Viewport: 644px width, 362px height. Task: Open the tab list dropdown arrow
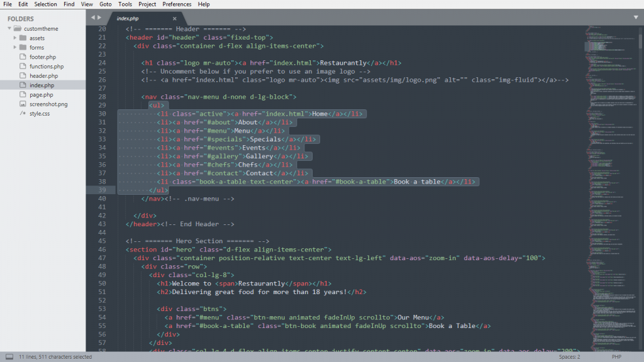[635, 17]
